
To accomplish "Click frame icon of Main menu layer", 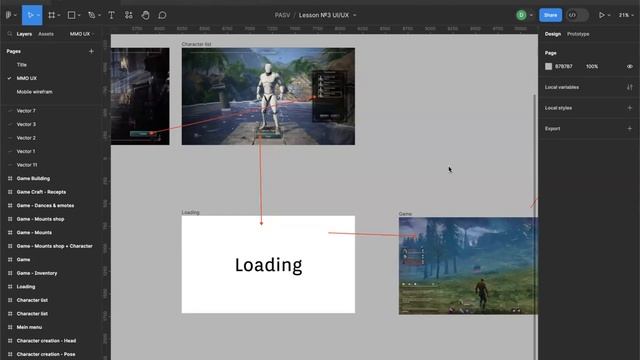I will pos(10,327).
